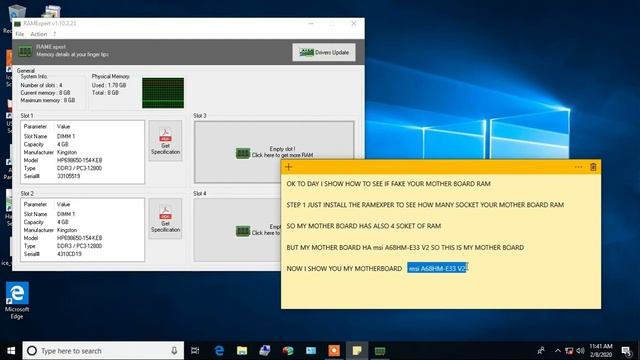The width and height of the screenshot is (640, 360).
Task: Click the "SO MY MOTHER BOARD HAS ALSO" line
Action: click(x=363, y=226)
